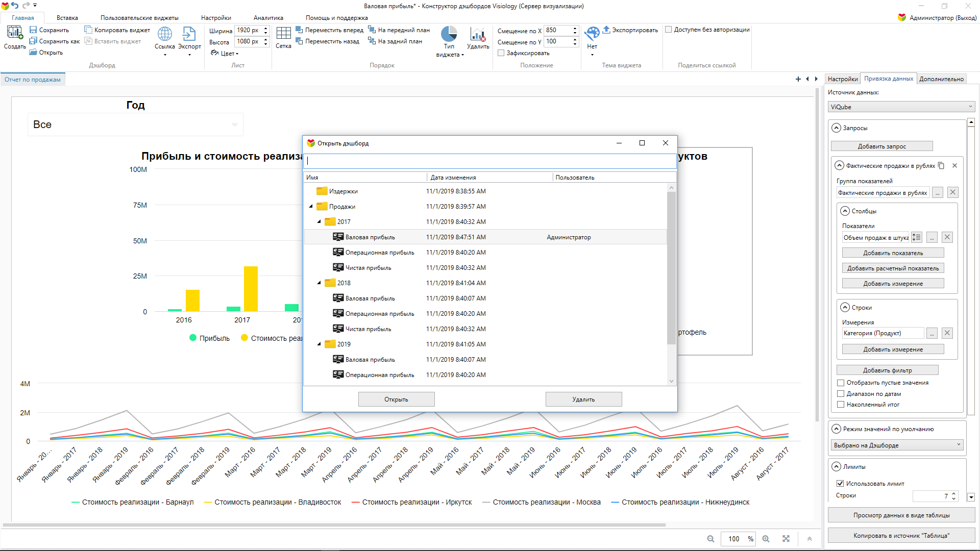Collapse the 2018 folder in tree
This screenshot has height=551, width=980.
[319, 283]
